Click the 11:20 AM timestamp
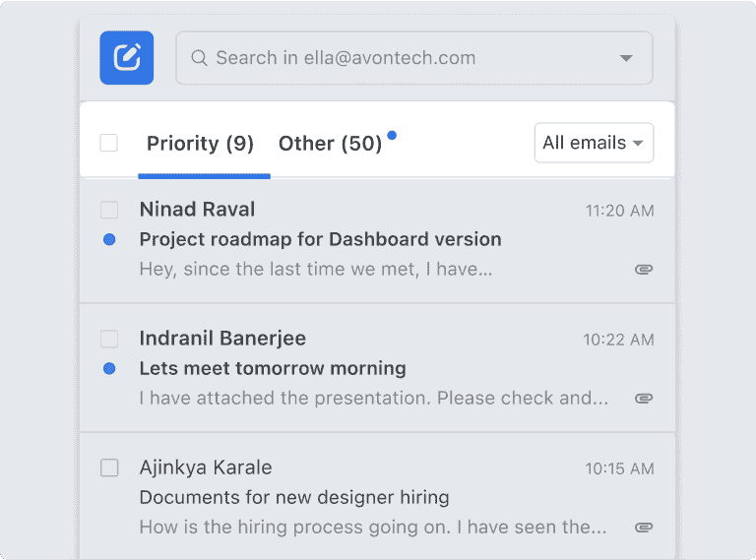 coord(619,211)
